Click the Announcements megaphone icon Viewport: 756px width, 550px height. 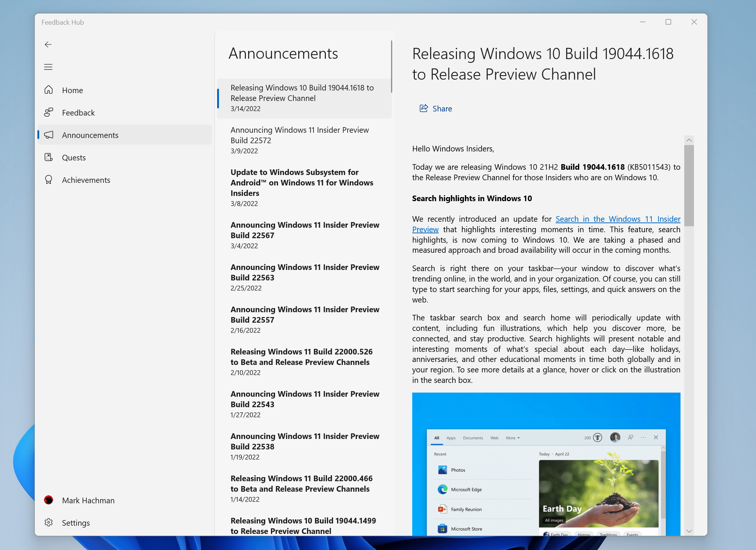pos(49,135)
